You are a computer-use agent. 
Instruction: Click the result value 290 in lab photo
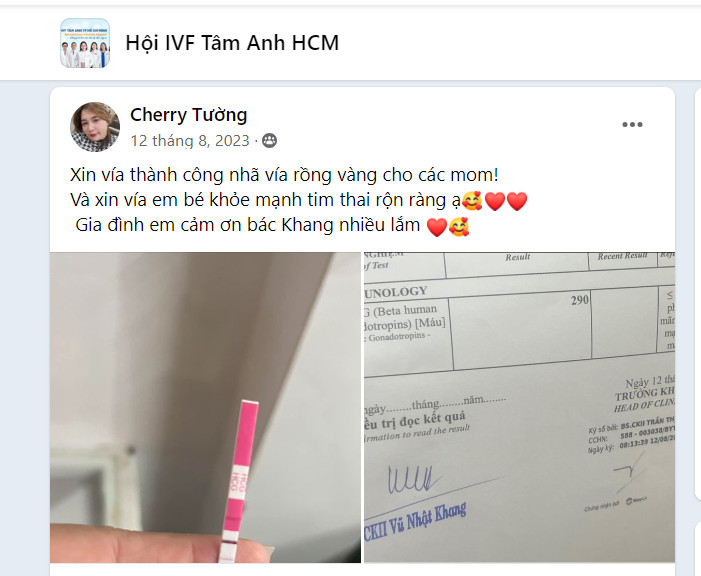(579, 300)
